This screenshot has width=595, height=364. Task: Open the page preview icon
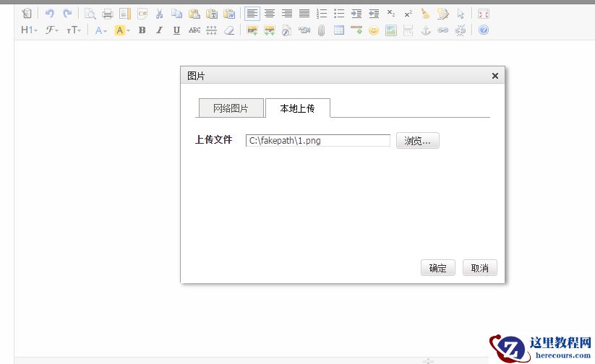pos(90,14)
